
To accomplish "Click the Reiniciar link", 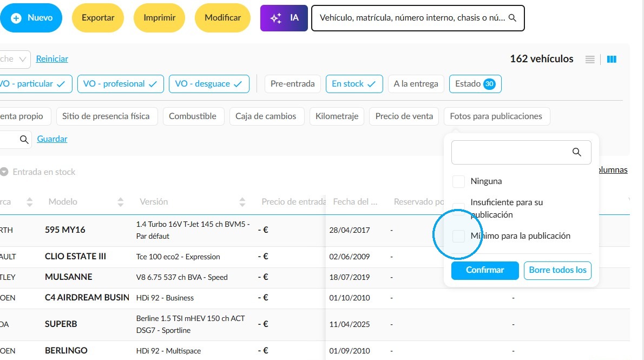I will click(52, 59).
